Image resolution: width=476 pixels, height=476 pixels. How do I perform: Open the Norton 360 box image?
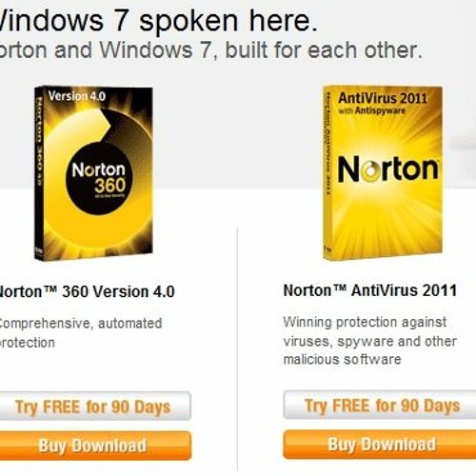(93, 173)
